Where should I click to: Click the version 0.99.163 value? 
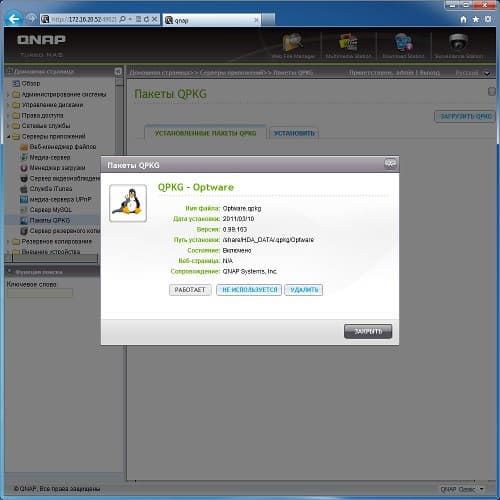tap(235, 229)
